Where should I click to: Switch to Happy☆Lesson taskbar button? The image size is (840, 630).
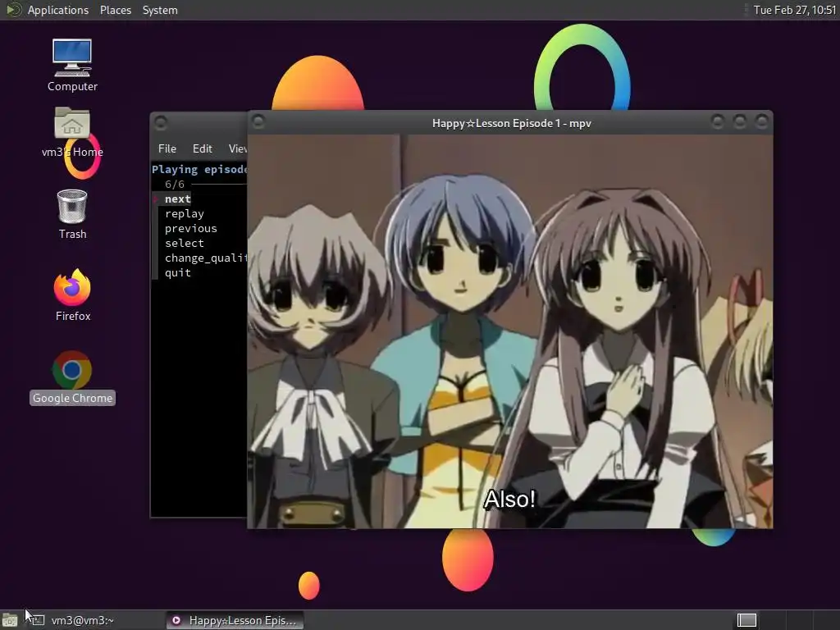pyautogui.click(x=234, y=620)
